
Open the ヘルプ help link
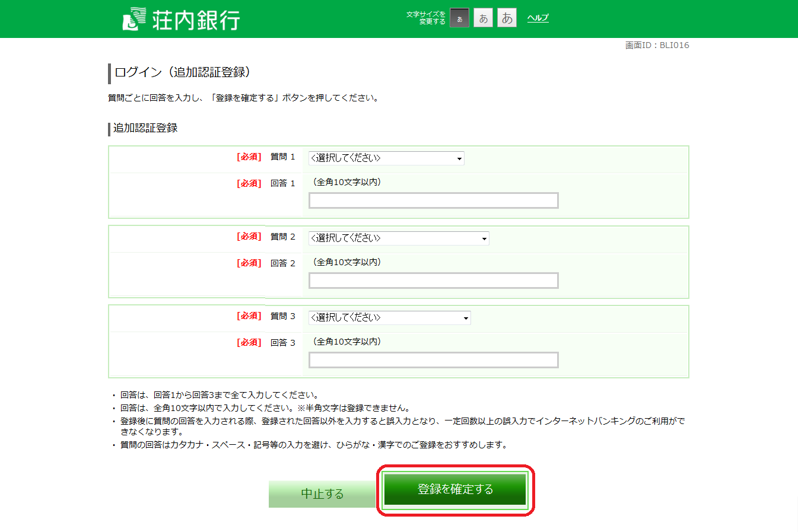coord(538,18)
